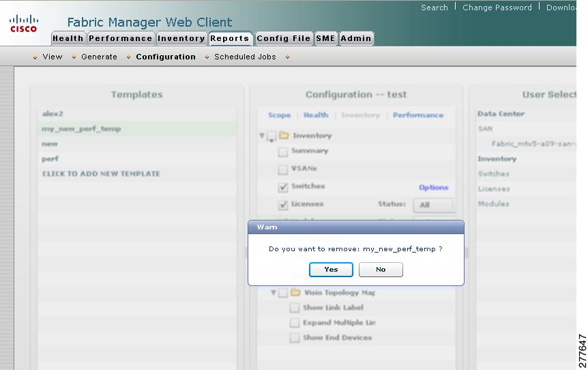
Task: Click the Cisco logo
Action: [23, 23]
